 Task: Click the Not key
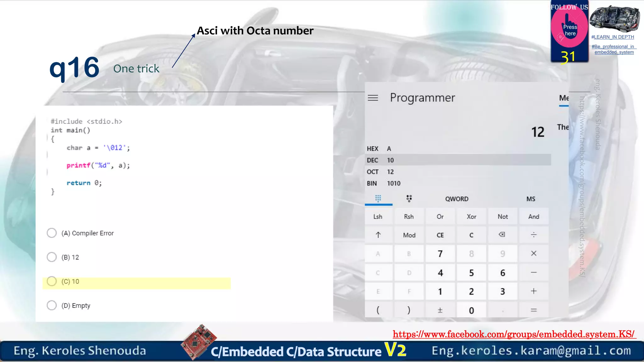coord(502,217)
